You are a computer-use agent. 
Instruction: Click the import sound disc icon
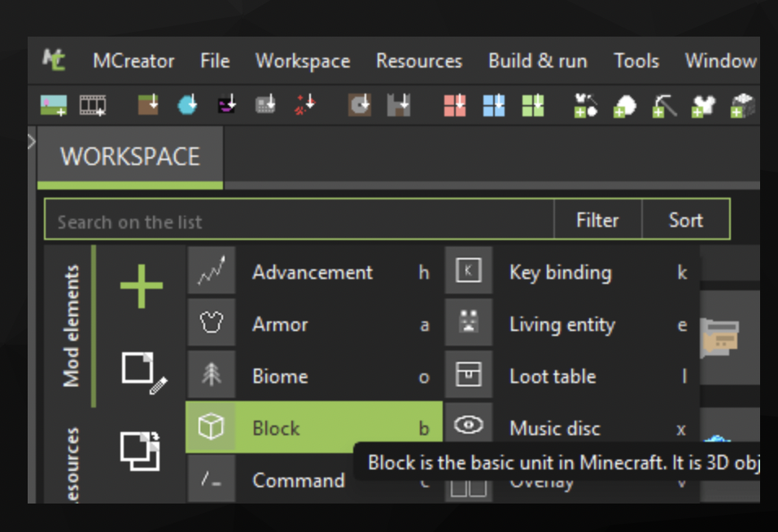pyautogui.click(x=360, y=105)
